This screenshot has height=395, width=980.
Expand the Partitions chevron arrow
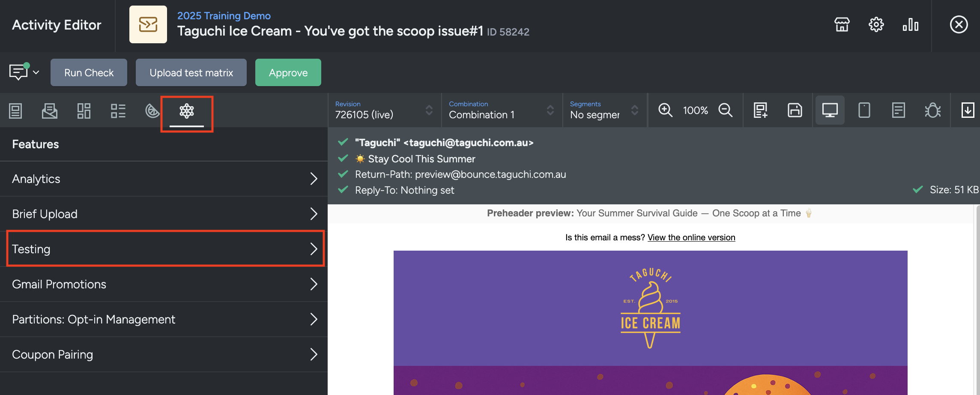(x=314, y=319)
